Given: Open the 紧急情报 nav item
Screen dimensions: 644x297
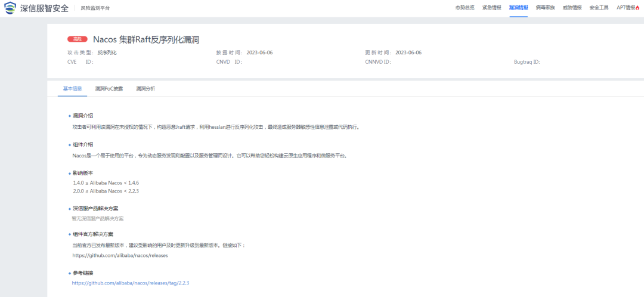Looking at the screenshot, I should [x=491, y=7].
